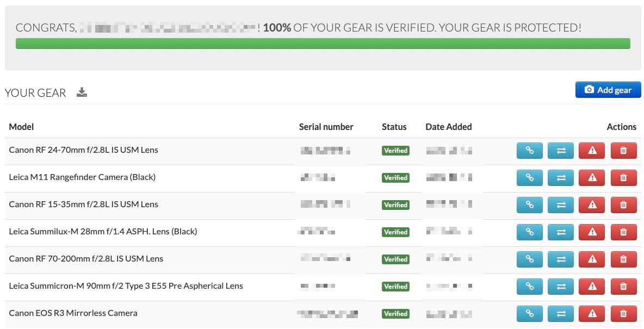This screenshot has height=329, width=644.
Task: Open link icon for Canon RF 24-70mm lens
Action: [529, 151]
